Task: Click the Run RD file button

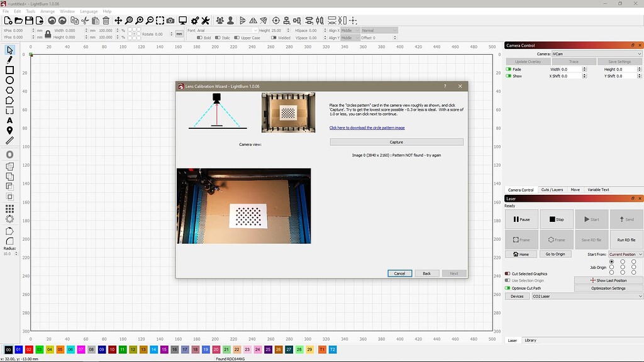Action: pyautogui.click(x=626, y=239)
